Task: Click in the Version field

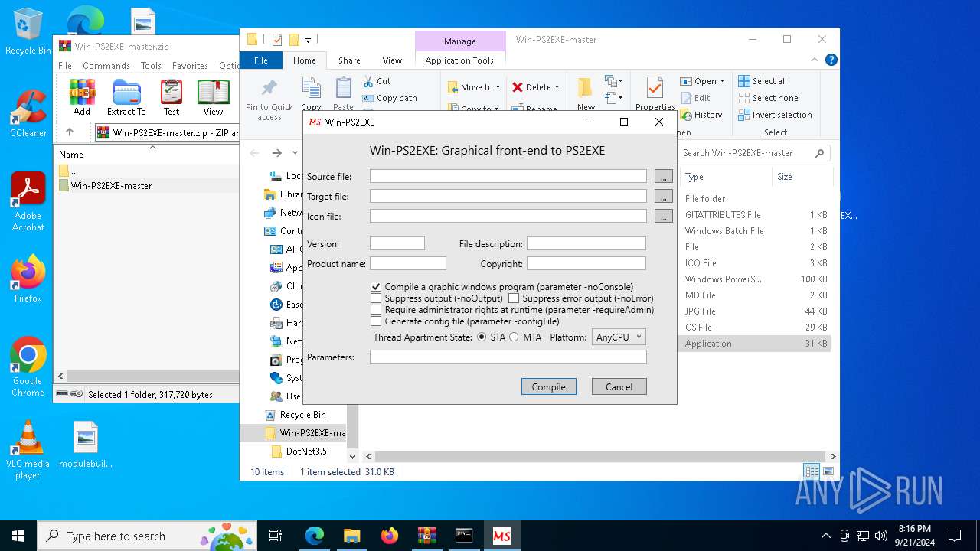Action: pyautogui.click(x=397, y=243)
